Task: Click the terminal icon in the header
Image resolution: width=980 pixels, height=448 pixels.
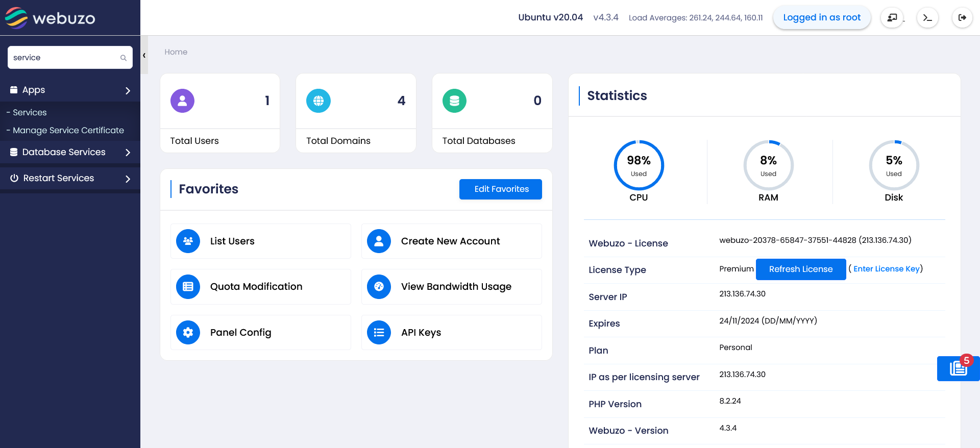Action: click(927, 18)
